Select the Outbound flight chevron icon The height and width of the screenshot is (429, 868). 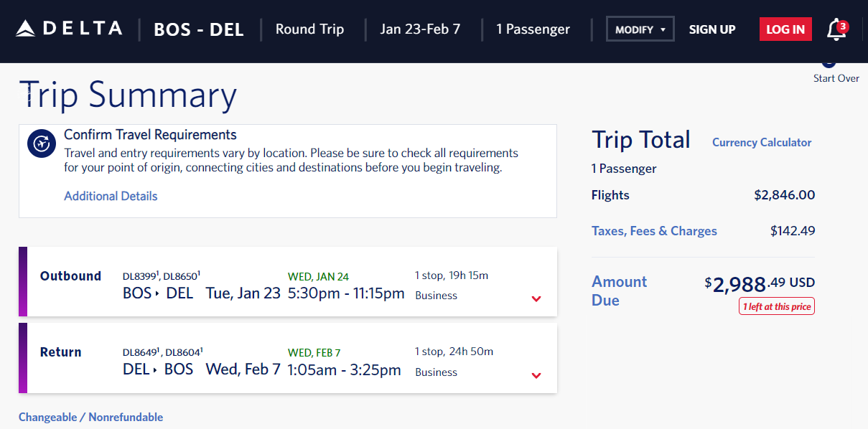(x=536, y=299)
